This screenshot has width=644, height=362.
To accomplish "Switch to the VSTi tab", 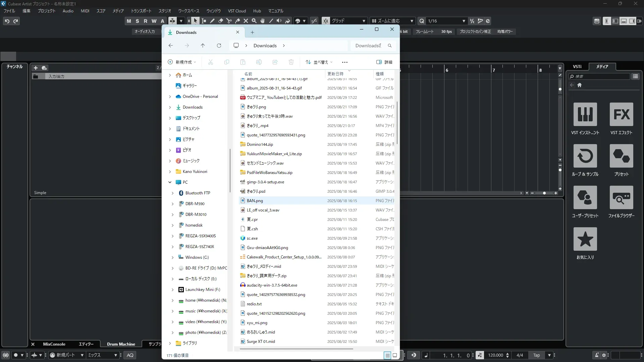I will point(577,66).
